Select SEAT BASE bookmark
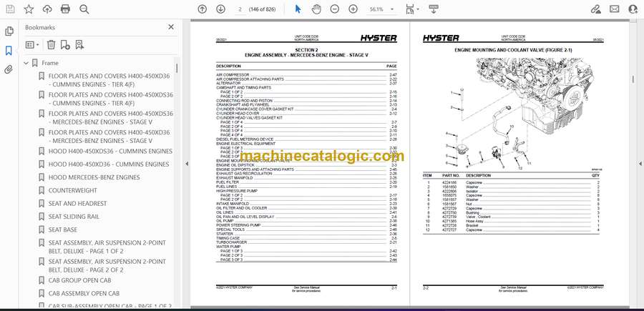The height and width of the screenshot is (311, 644). [x=63, y=229]
